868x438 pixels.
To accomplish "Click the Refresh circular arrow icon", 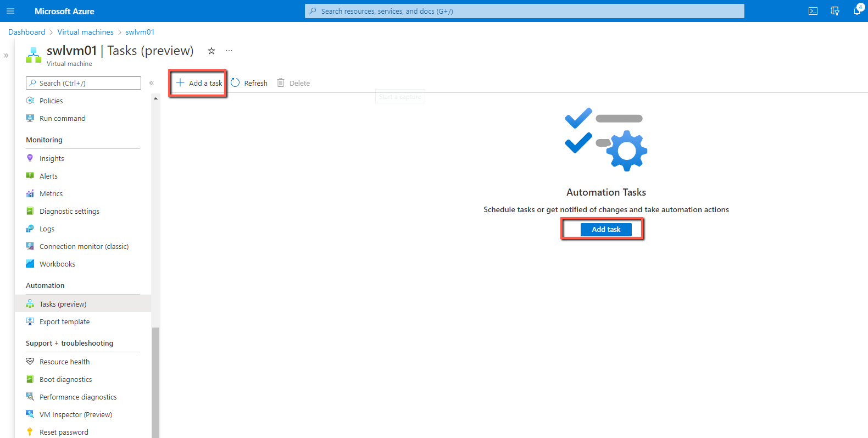I will [x=235, y=83].
